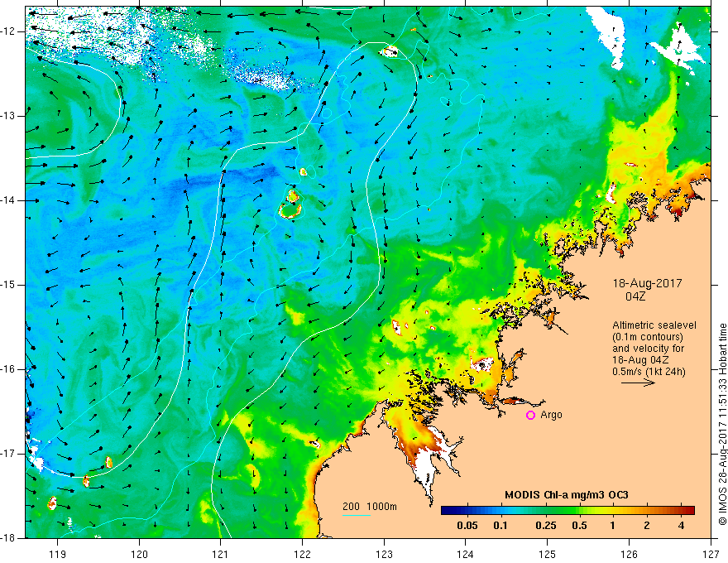This screenshot has height=563, width=728.
Task: Click the '04Z' time label under the date
Action: click(x=635, y=296)
